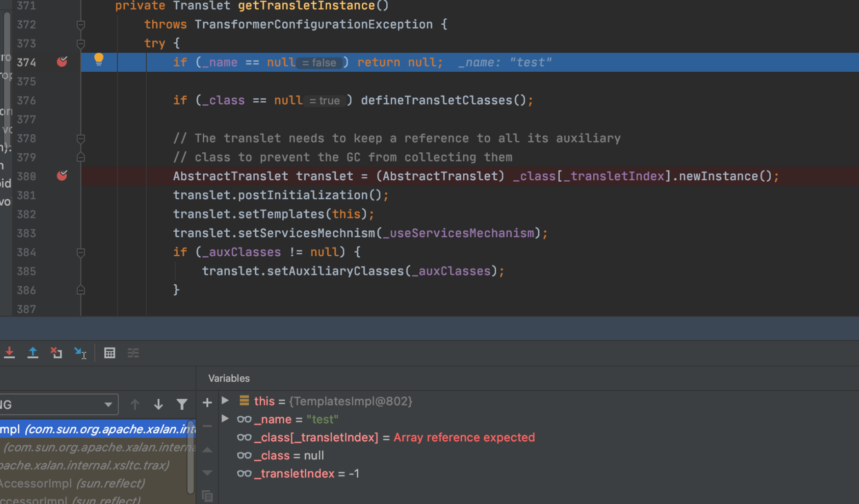Click the fold end marker at line 379

pos(80,157)
